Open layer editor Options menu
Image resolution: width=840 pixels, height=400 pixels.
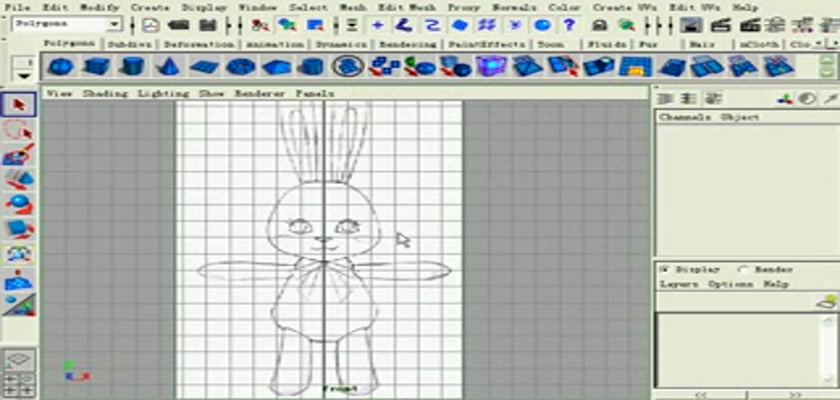(x=729, y=284)
